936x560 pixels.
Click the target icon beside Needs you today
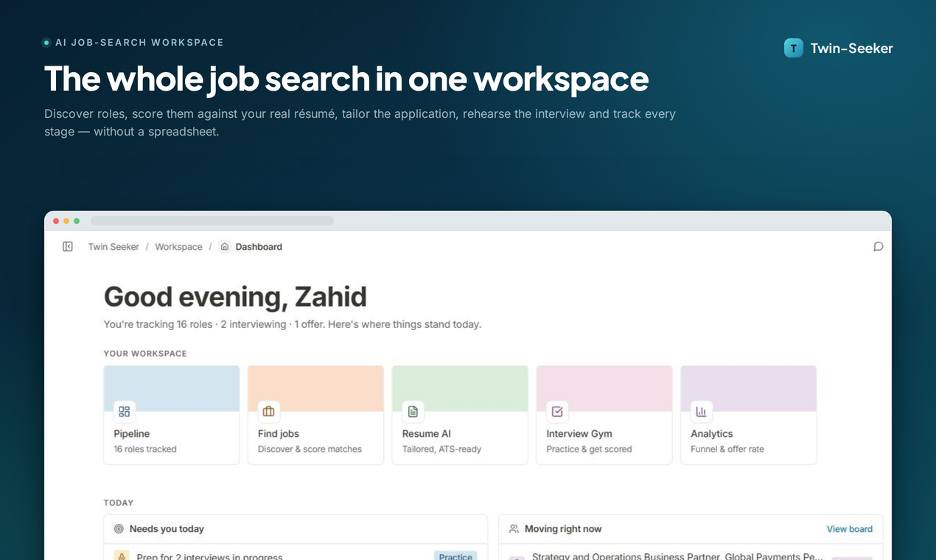click(x=119, y=529)
